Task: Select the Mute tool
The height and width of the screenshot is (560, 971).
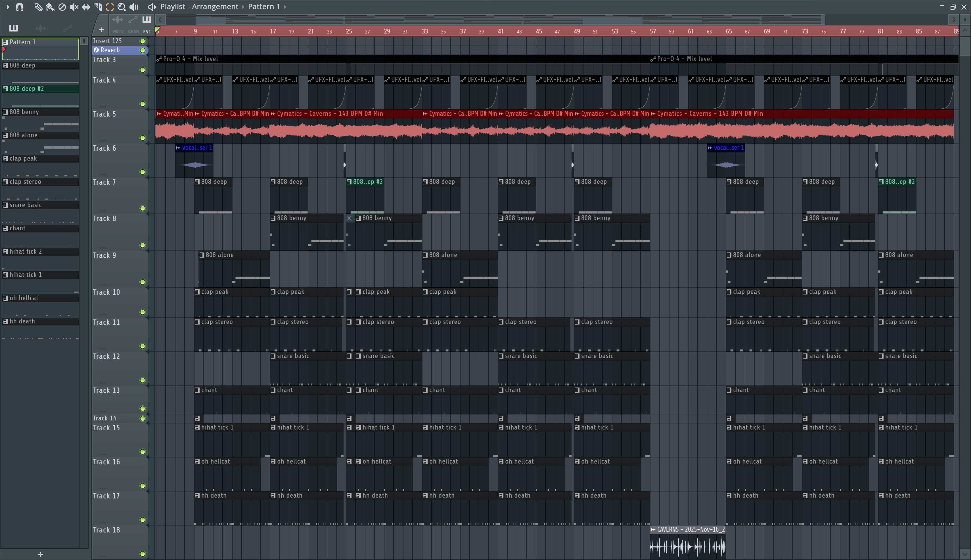Action: click(x=74, y=7)
